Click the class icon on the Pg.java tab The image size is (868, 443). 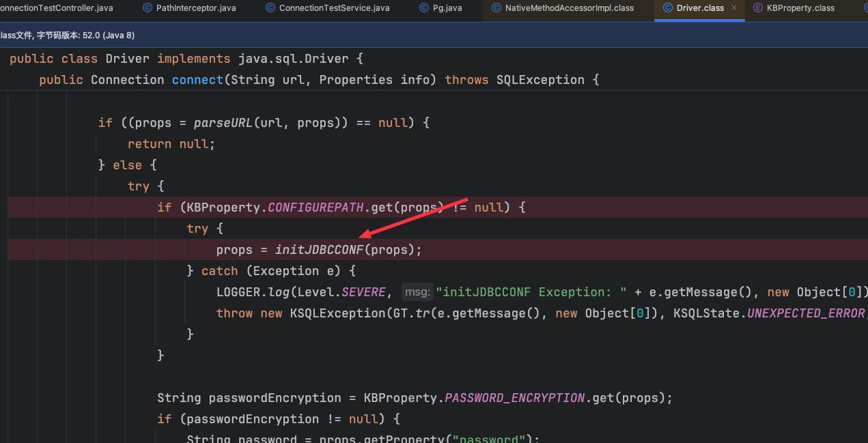coord(423,8)
